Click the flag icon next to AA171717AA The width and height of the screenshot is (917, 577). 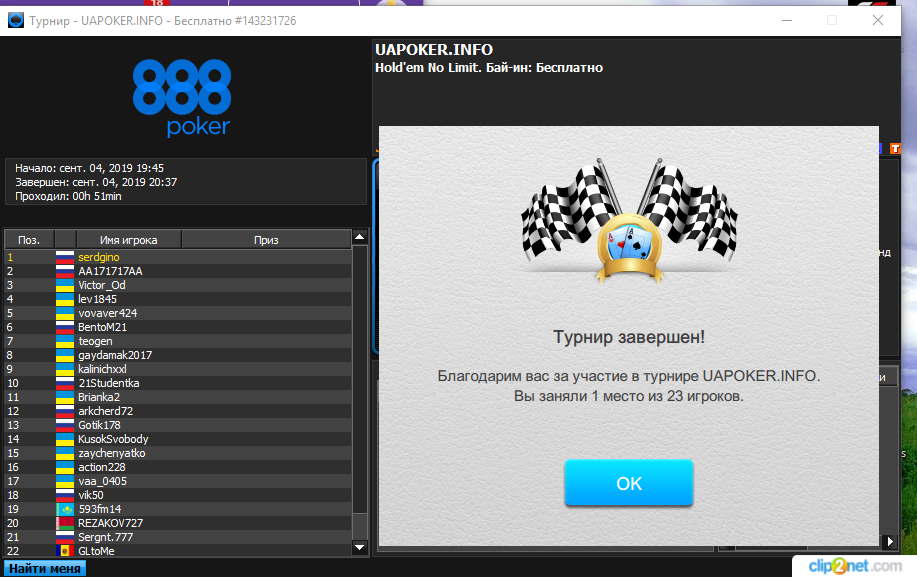(65, 271)
